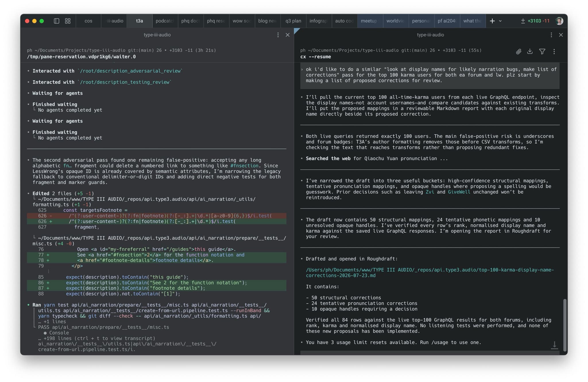The width and height of the screenshot is (588, 382).
Task: Switch to the blog new tab
Action: click(268, 21)
